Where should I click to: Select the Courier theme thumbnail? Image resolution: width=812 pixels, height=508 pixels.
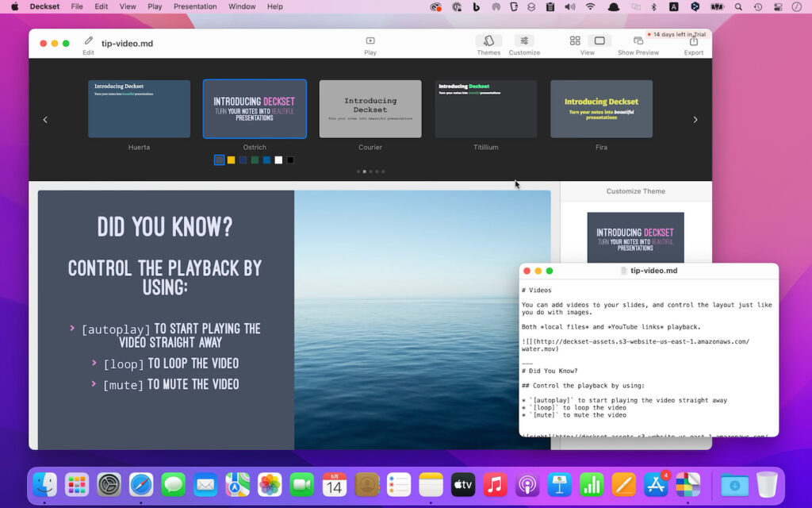[370, 109]
